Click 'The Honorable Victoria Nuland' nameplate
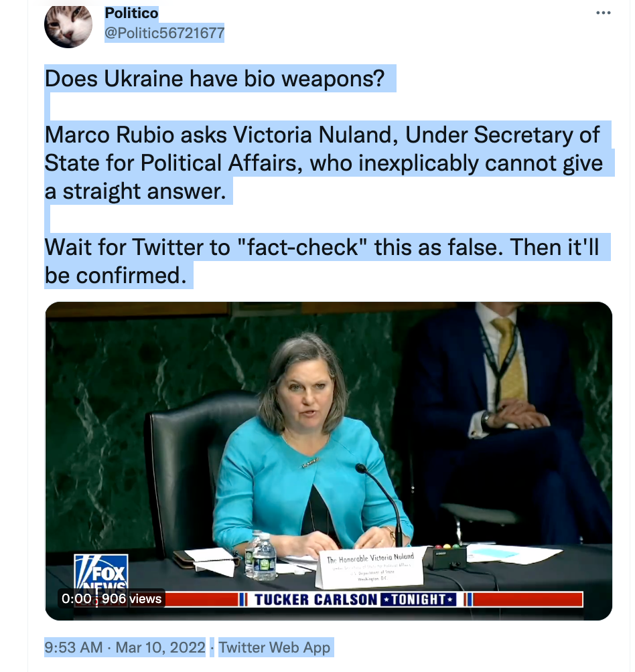The height and width of the screenshot is (672, 635). point(370,566)
